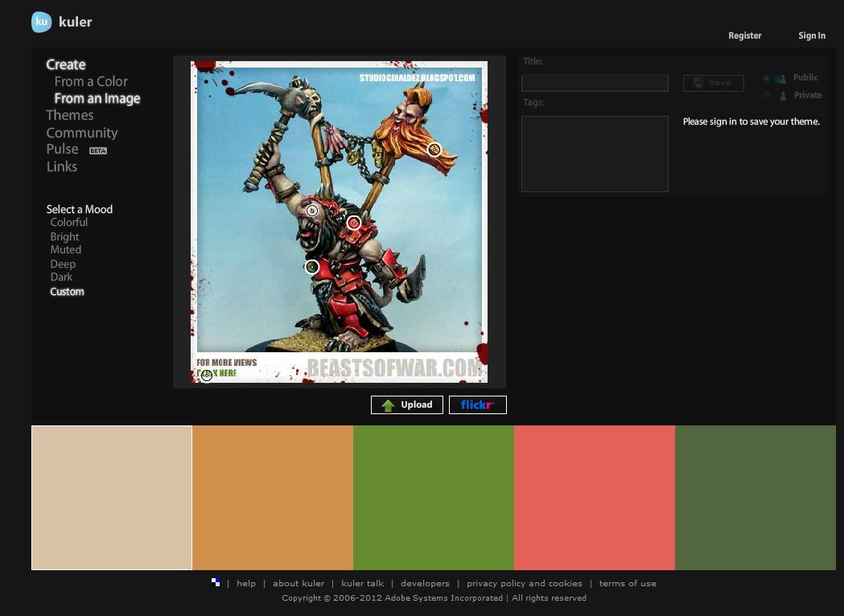Click the Register link

(744, 36)
